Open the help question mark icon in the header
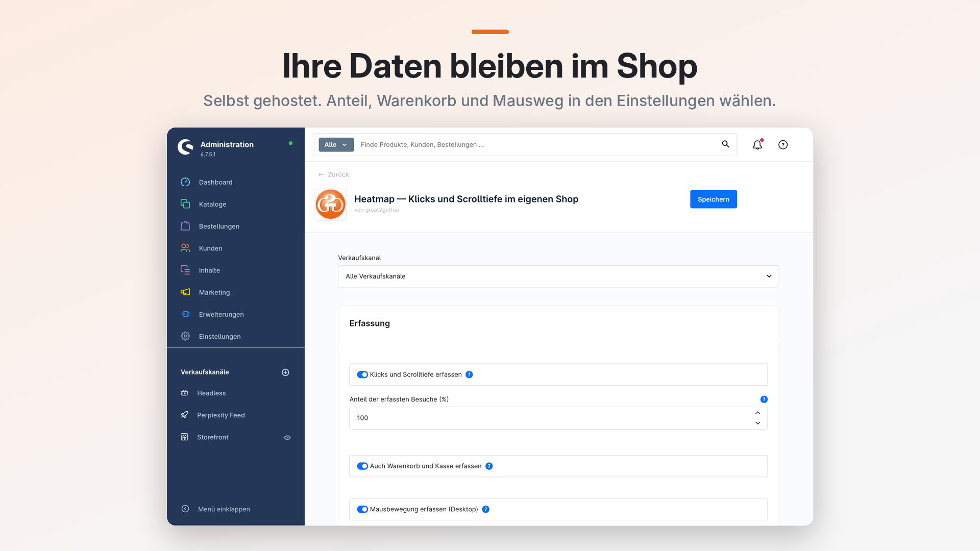The width and height of the screenshot is (980, 551). [783, 145]
